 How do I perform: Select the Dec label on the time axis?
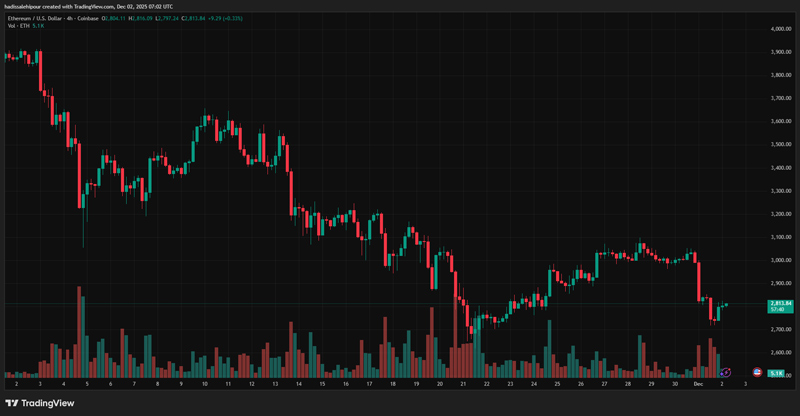[698, 384]
